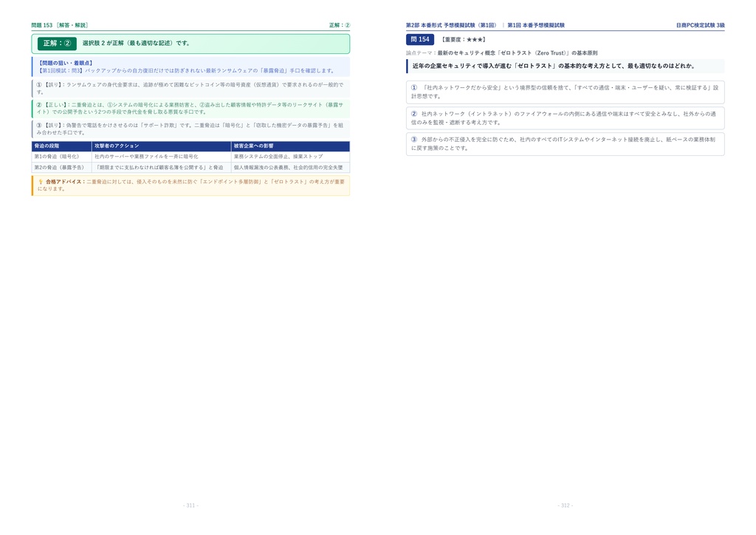This screenshot has height=535, width=756.
Task: Click the 論点テーマ line about Zero Trust
Action: point(502,53)
